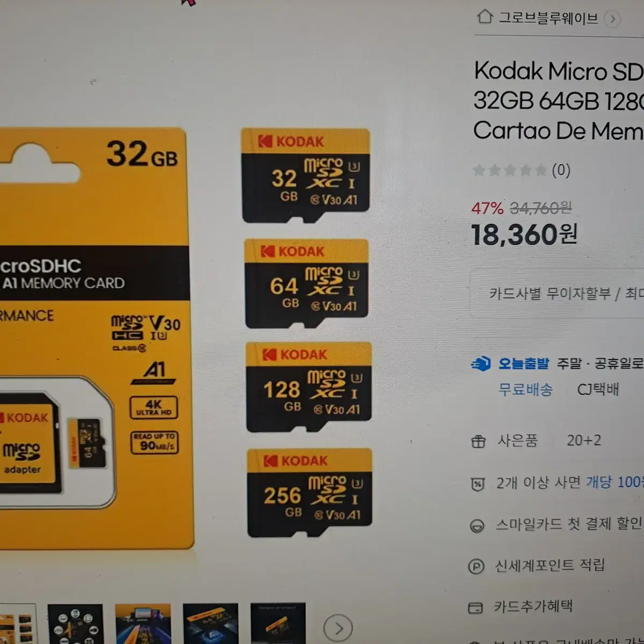The width and height of the screenshot is (644, 644).
Task: Open the 개당 100원 discount link
Action: click(614, 482)
